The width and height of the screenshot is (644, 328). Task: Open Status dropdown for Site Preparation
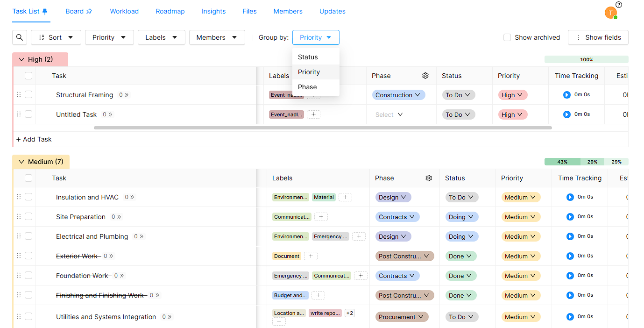pyautogui.click(x=461, y=217)
